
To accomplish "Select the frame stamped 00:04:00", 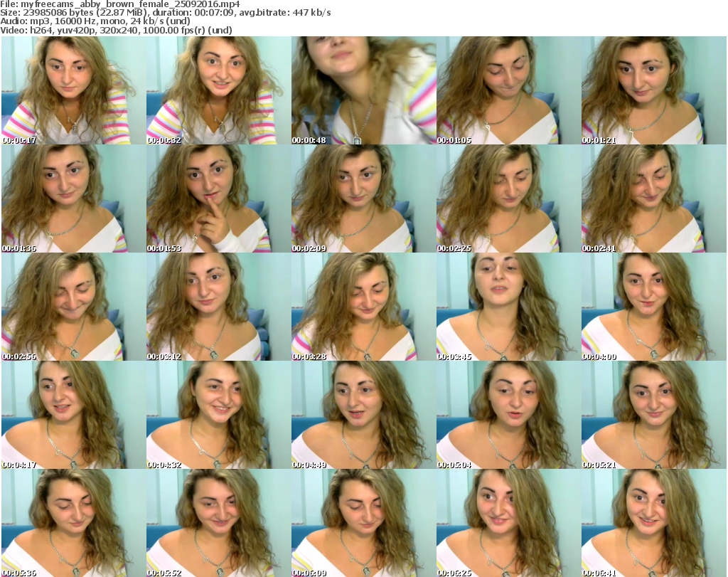I will tap(654, 307).
